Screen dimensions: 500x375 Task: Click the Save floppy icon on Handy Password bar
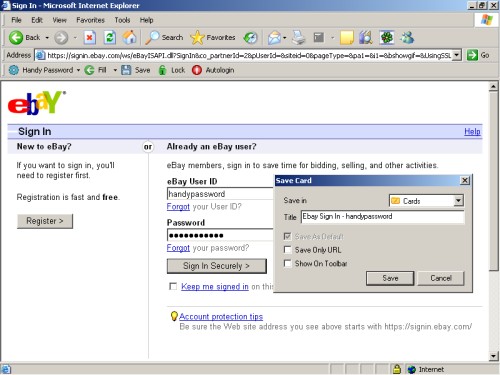point(126,70)
